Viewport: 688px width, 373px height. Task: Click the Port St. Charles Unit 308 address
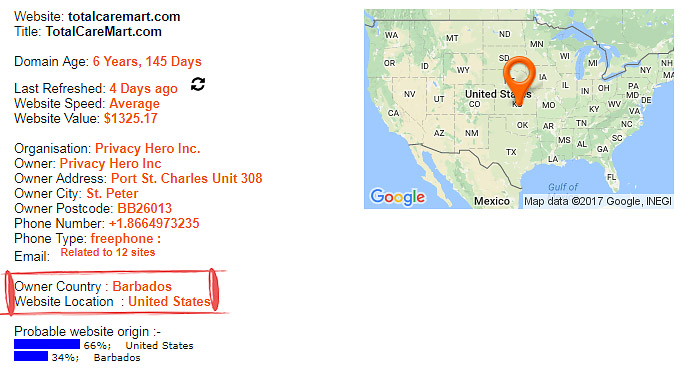tap(186, 178)
